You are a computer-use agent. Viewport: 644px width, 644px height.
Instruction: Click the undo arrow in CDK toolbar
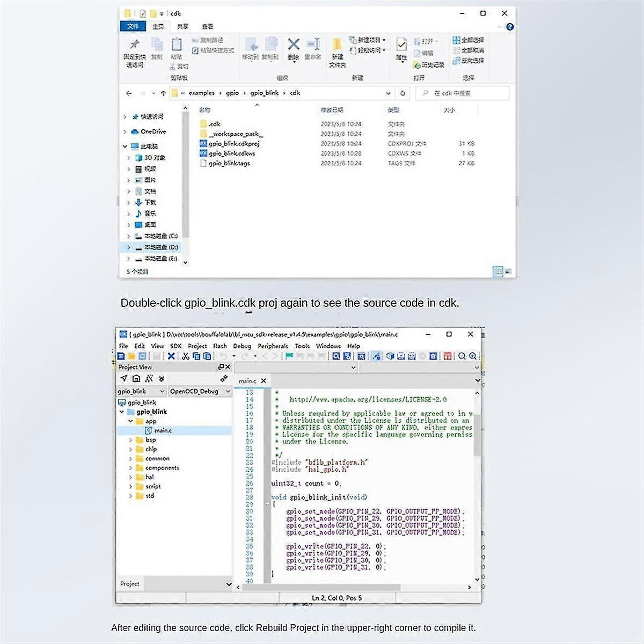(224, 356)
